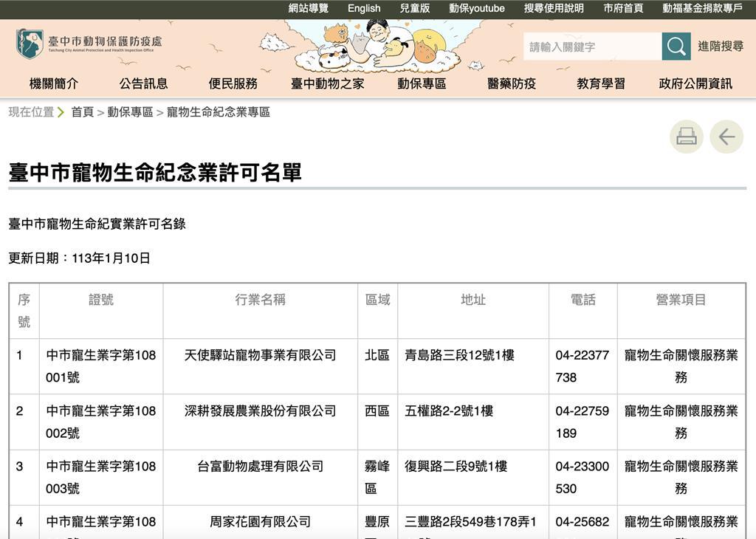Screen dimensions: 756x539
Task: Click the search magnifier icon button
Action: pos(676,47)
